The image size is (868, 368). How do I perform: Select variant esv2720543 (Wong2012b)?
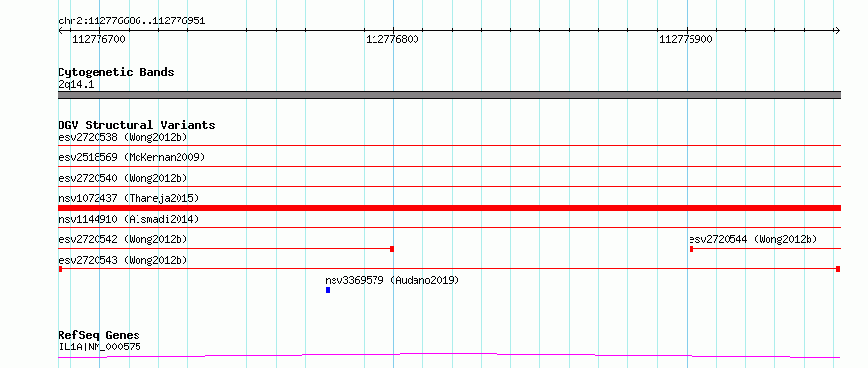(x=123, y=260)
